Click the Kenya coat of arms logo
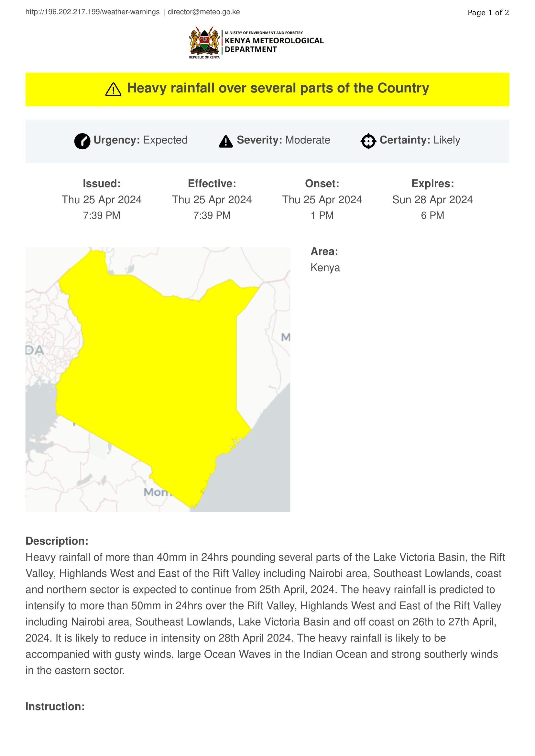Image resolution: width=535 pixels, height=756 pixels. click(x=204, y=42)
